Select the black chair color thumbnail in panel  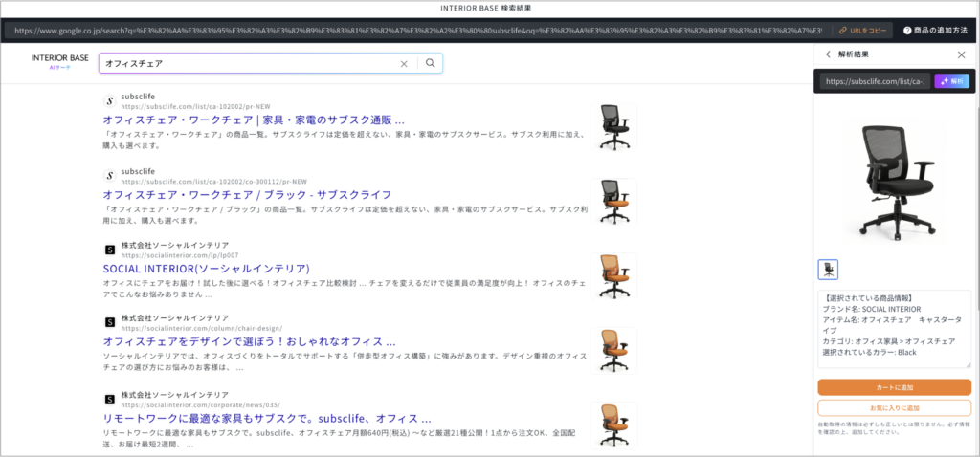[828, 270]
